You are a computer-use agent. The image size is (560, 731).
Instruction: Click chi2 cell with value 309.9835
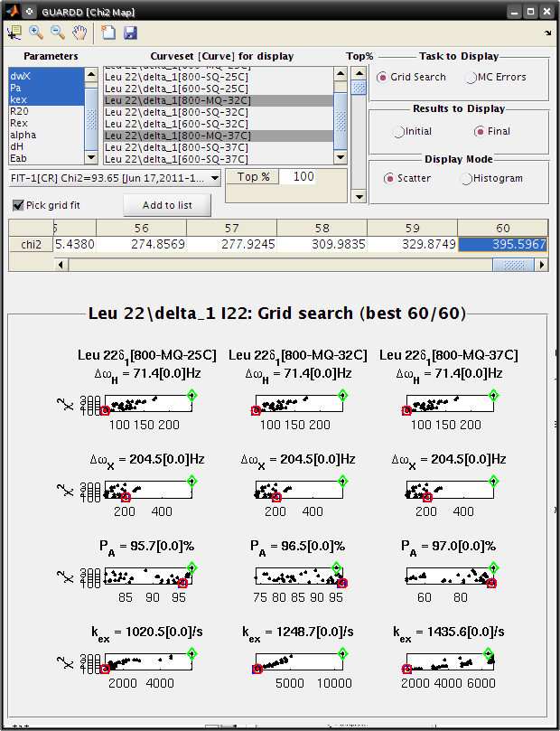point(322,244)
